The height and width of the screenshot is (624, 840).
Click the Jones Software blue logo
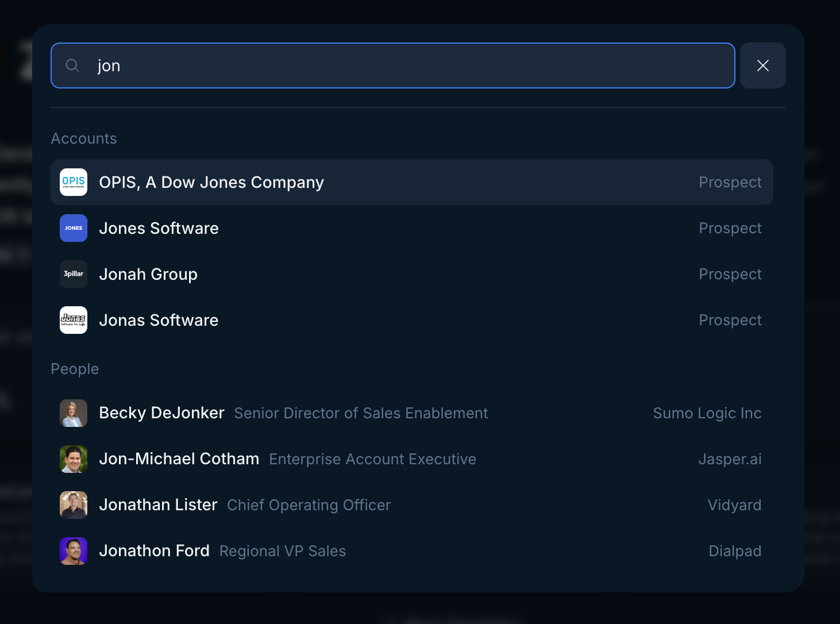(74, 228)
